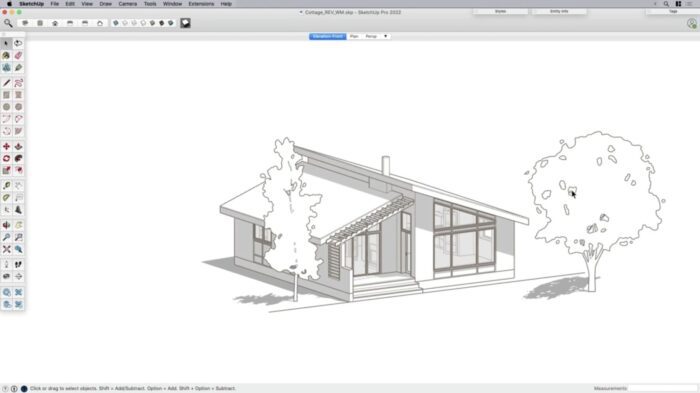Select the Scale tool
This screenshot has width=700, height=393.
click(6, 171)
